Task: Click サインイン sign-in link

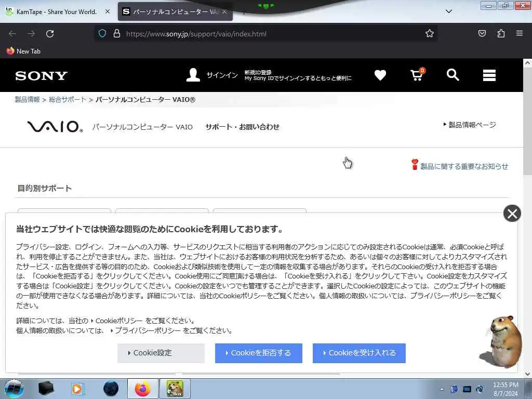Action: click(222, 75)
